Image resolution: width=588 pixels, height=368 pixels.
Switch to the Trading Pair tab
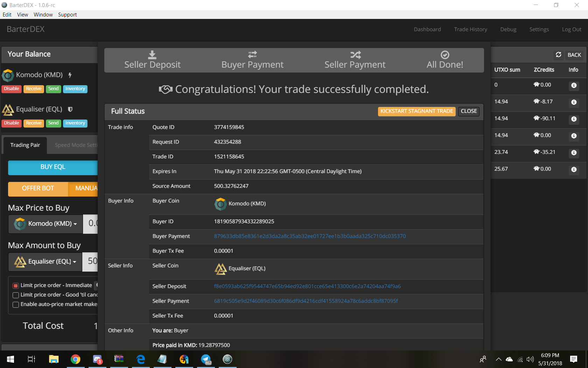[25, 145]
